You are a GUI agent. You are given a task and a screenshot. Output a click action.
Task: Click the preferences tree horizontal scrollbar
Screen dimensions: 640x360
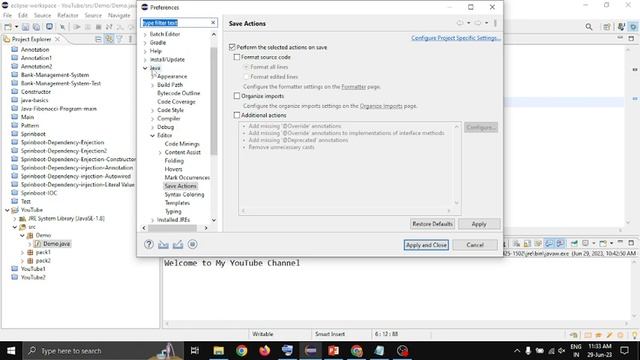172,228
